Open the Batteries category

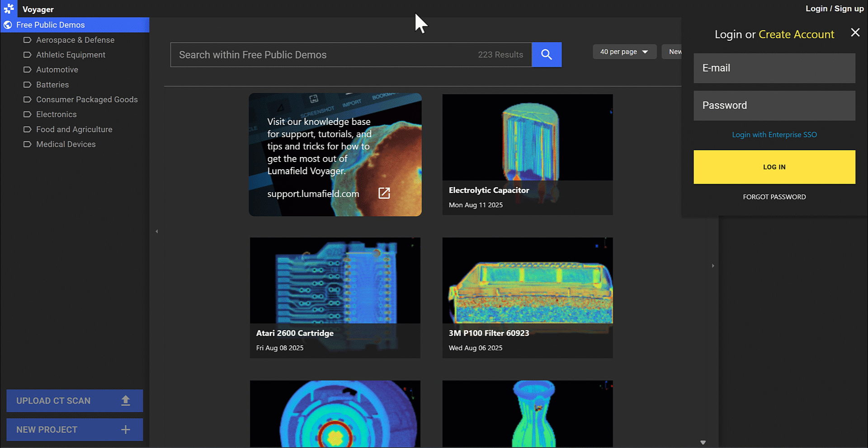coord(52,85)
